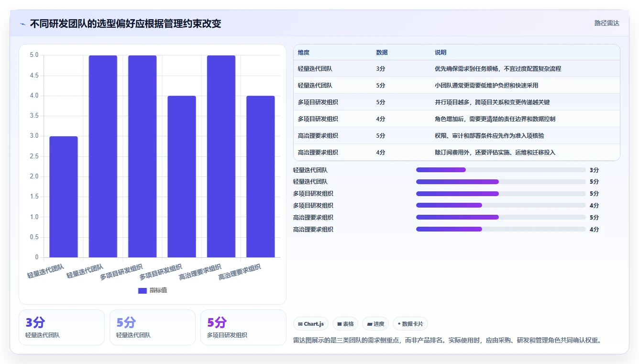Click the 高治理要求组织 chart bar reaching 4.0
The width and height of the screenshot is (639, 364).
click(x=261, y=176)
